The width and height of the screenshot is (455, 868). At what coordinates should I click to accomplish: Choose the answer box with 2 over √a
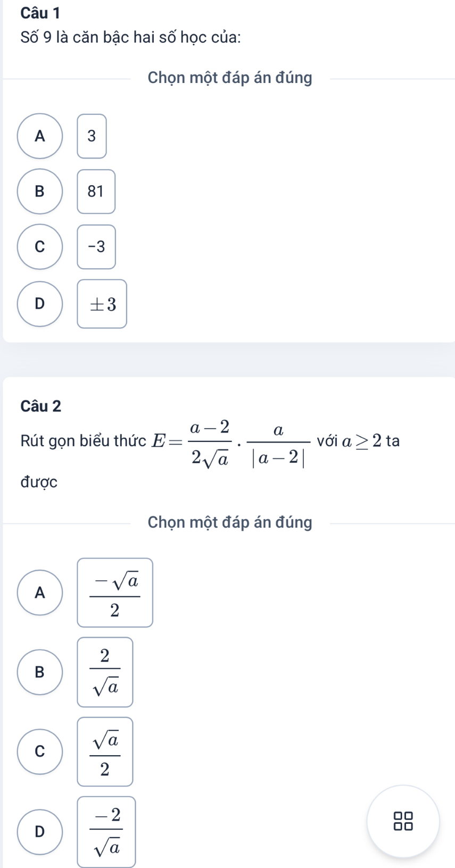(x=105, y=672)
